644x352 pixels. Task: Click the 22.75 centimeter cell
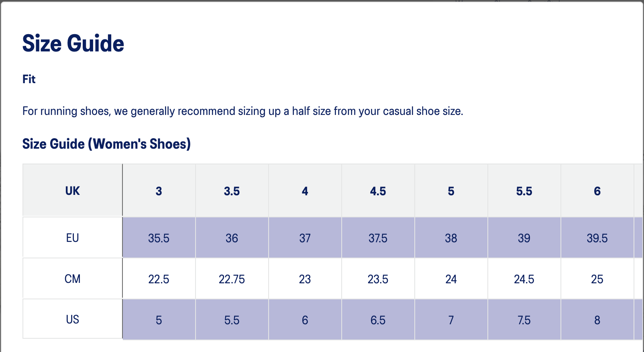tap(232, 279)
